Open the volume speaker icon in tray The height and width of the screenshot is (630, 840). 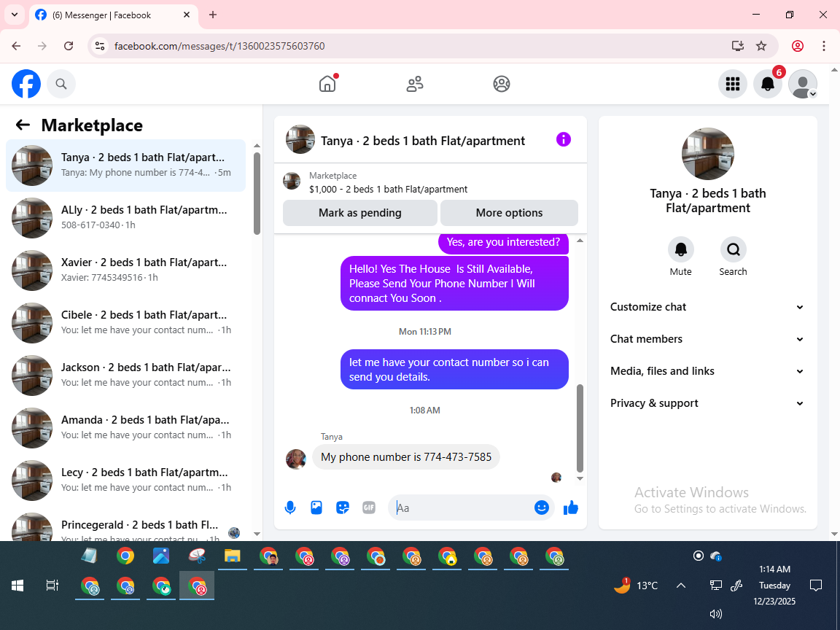tap(716, 614)
